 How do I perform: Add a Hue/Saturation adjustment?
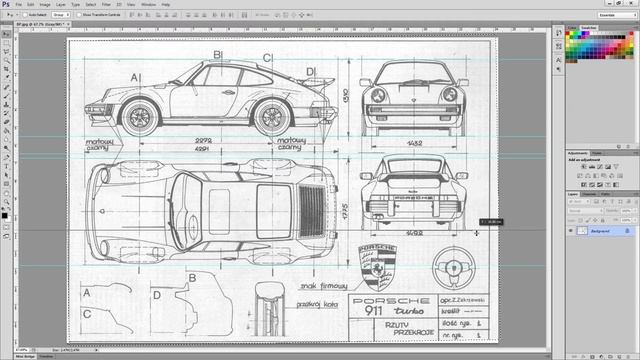tap(580, 176)
